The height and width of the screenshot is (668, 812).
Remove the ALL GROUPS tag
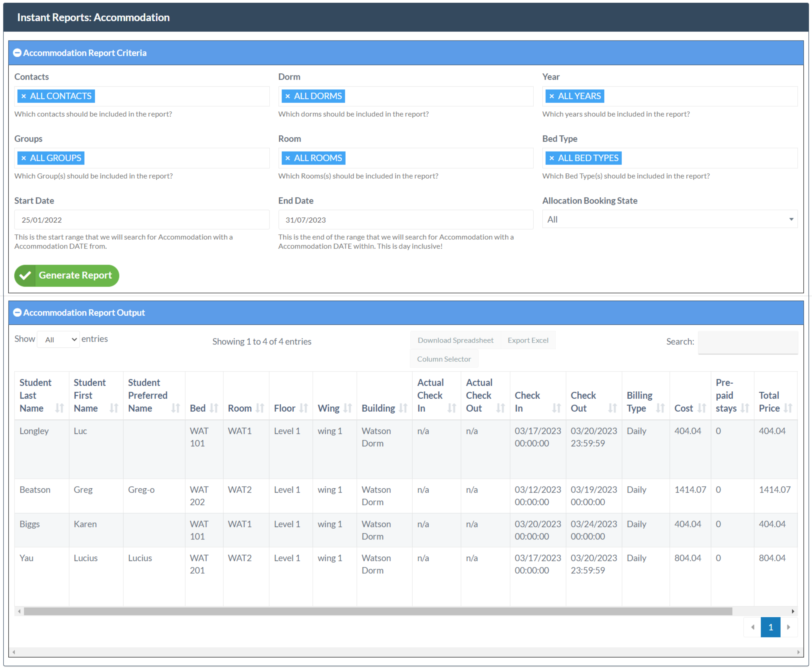[x=24, y=158]
